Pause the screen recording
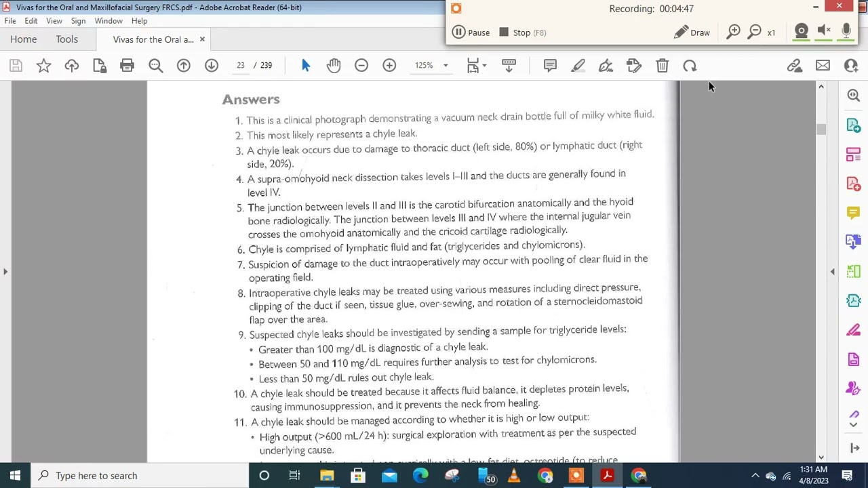Screen dimensions: 868x488 point(471,33)
